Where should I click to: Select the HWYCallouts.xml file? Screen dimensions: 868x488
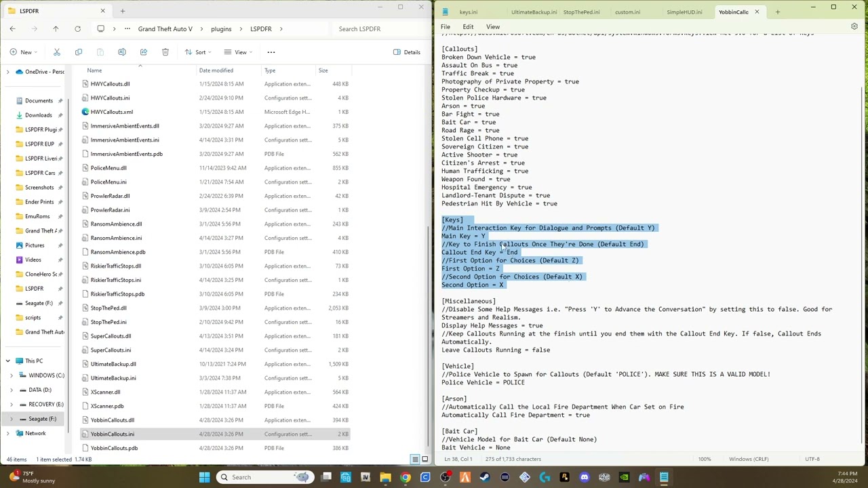[x=214, y=112]
